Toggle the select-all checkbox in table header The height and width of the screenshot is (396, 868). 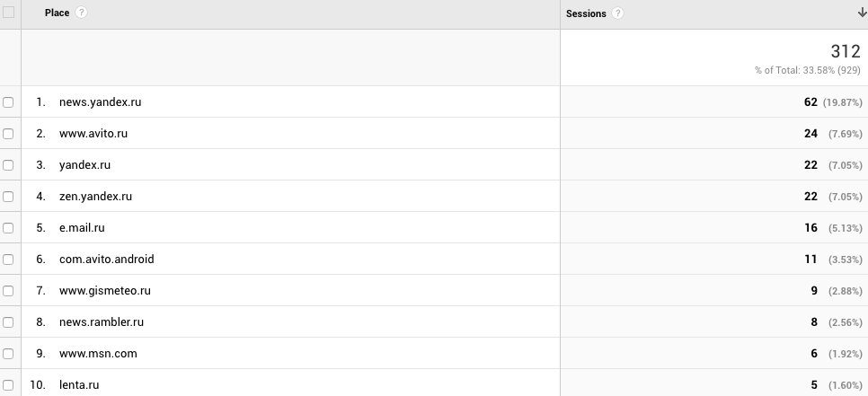[x=9, y=13]
